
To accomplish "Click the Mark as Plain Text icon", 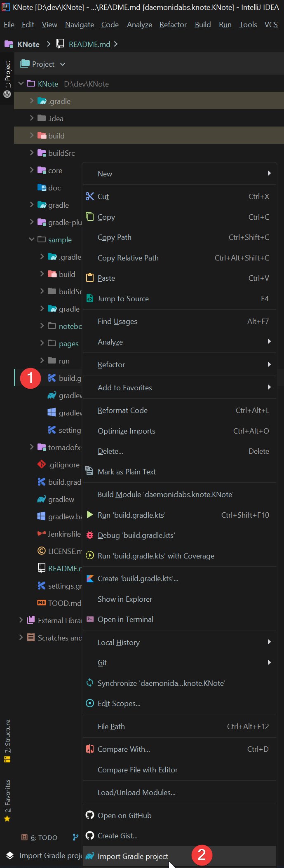I will point(89,471).
